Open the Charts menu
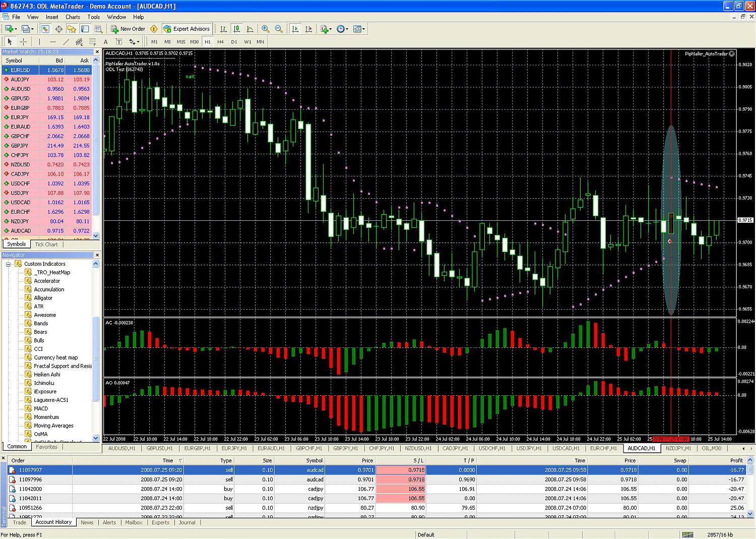 click(73, 17)
